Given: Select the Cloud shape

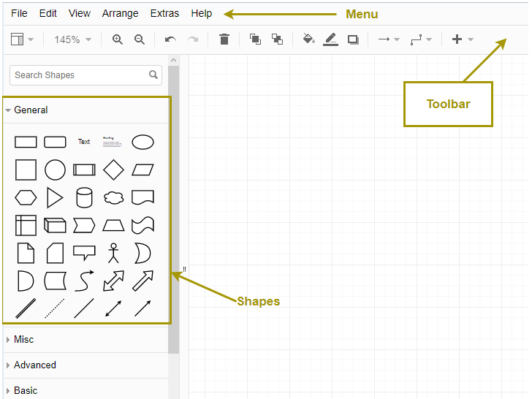Looking at the screenshot, I should pos(113,197).
